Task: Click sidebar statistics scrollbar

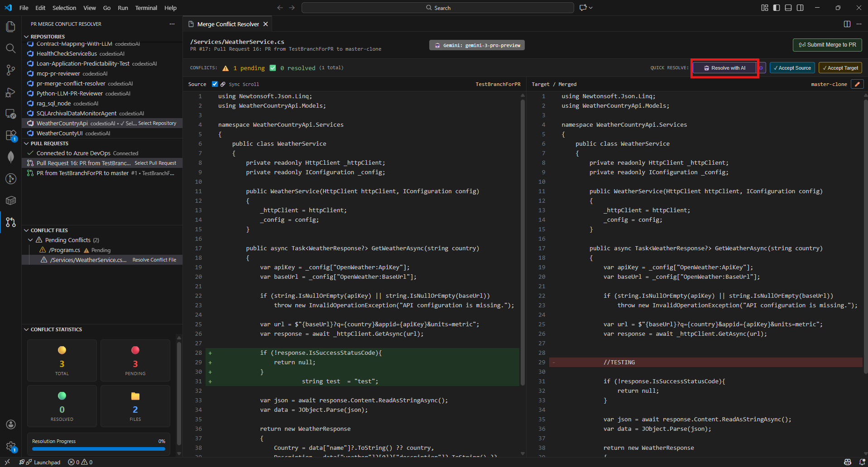Action: 179,395
